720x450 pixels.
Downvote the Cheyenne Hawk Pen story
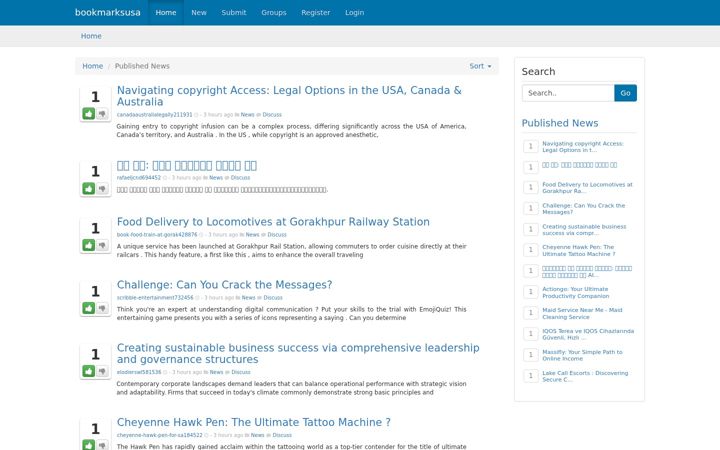tap(102, 444)
